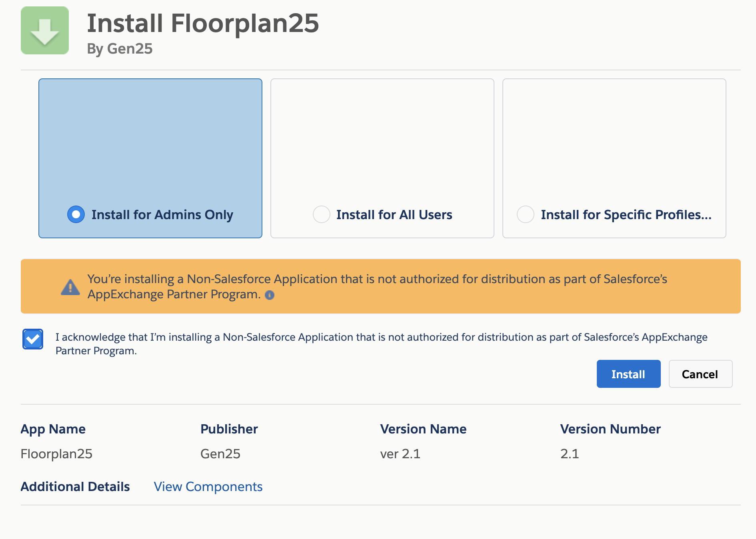756x539 pixels.
Task: Cancel the Floorplan25 installation
Action: [x=700, y=374]
